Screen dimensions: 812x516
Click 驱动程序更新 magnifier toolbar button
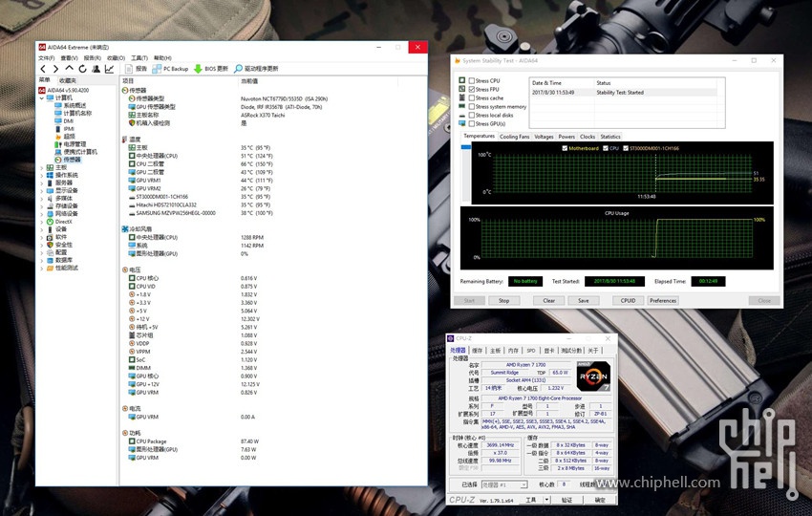[x=256, y=69]
